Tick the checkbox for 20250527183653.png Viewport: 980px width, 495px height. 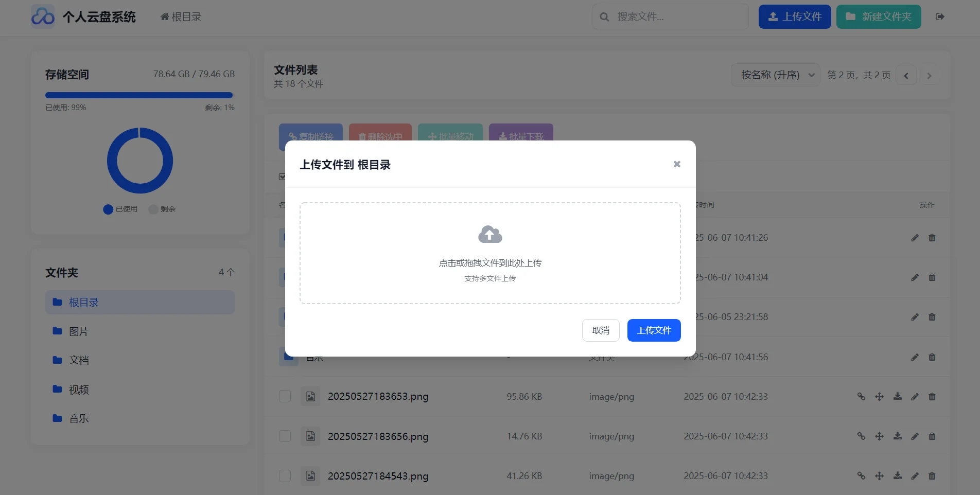[x=285, y=396]
